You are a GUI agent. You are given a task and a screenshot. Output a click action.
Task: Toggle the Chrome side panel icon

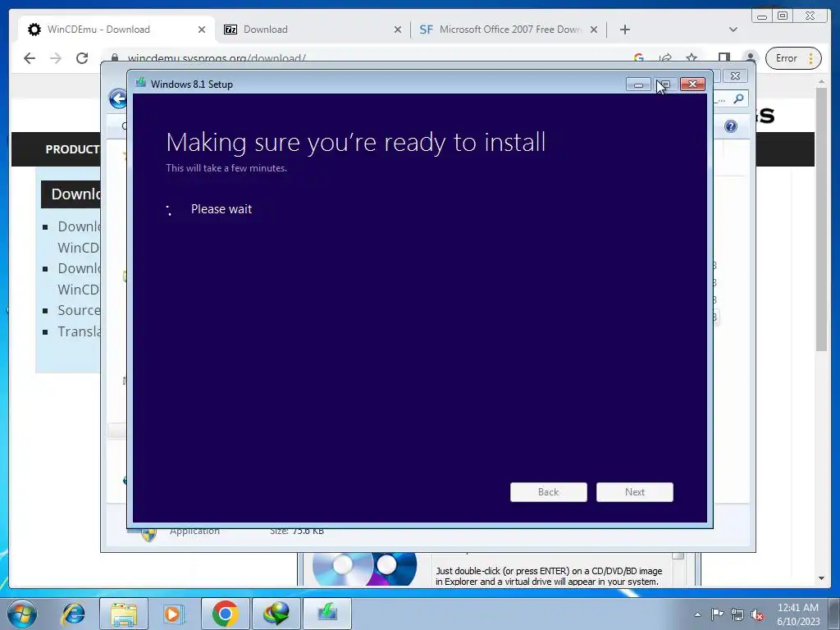pyautogui.click(x=724, y=58)
